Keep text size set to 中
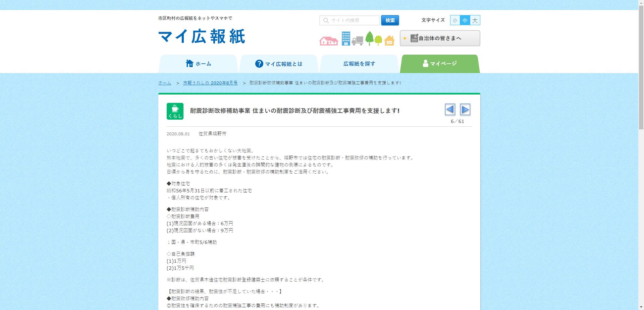The height and width of the screenshot is (310, 644). (x=465, y=20)
